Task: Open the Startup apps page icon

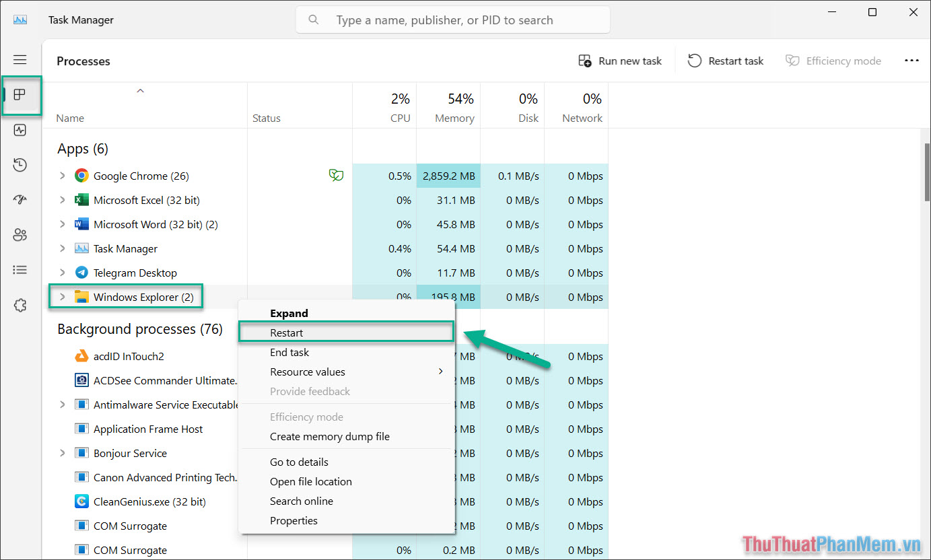Action: [20, 200]
